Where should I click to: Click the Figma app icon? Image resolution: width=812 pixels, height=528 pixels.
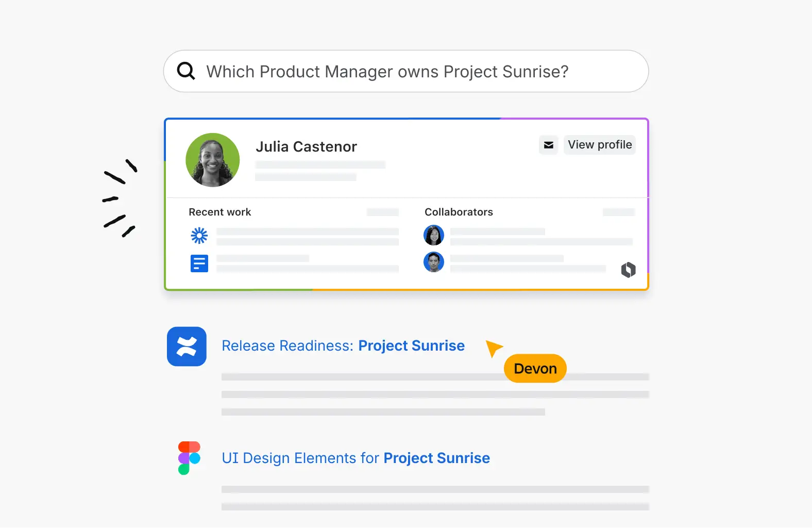pyautogui.click(x=189, y=458)
